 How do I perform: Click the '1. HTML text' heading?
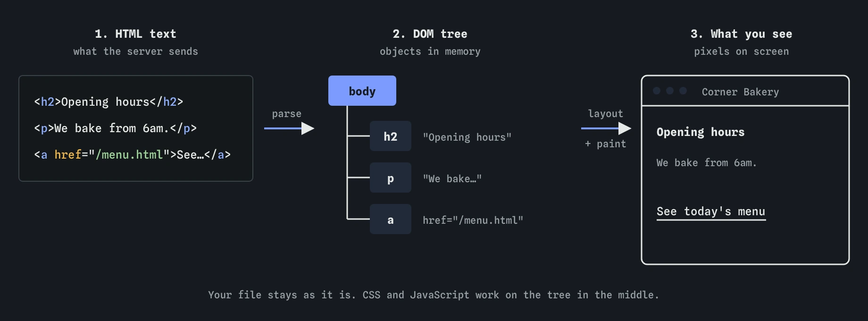pos(135,34)
